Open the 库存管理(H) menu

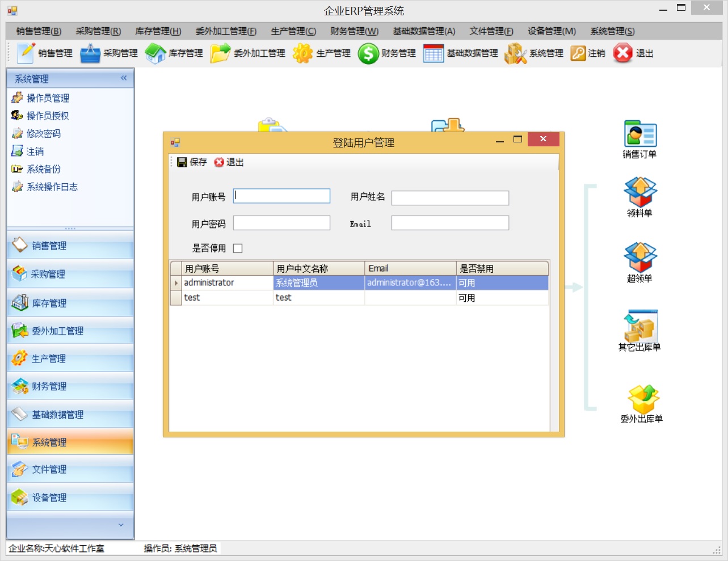[158, 31]
